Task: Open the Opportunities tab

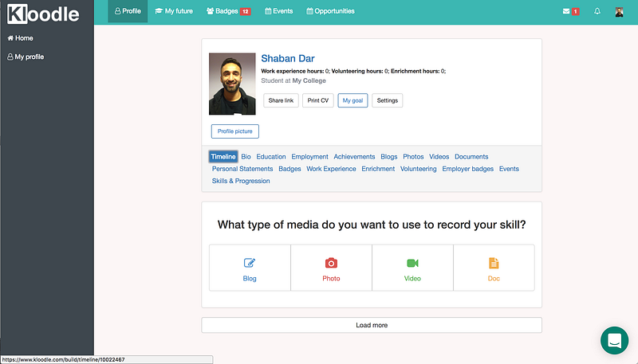Action: click(330, 11)
